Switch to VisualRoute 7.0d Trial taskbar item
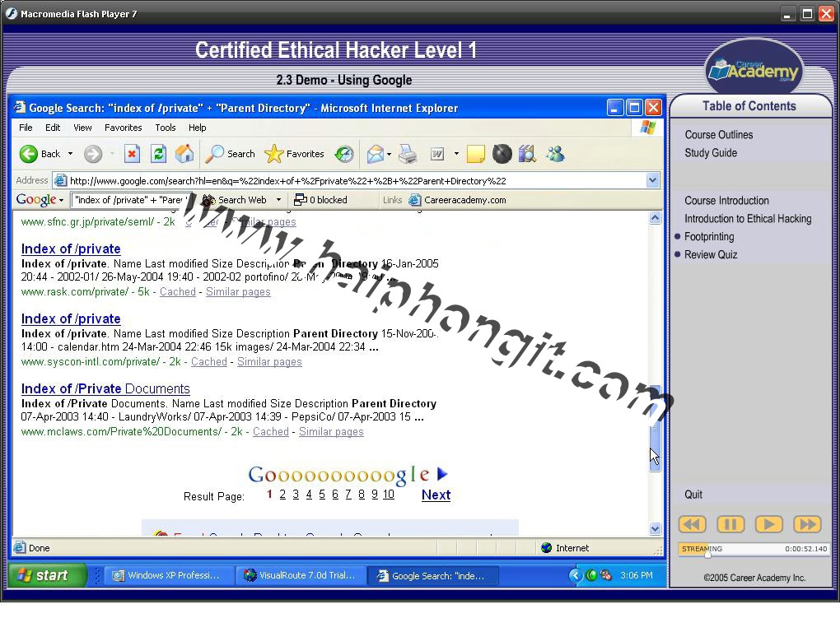Image resolution: width=840 pixels, height=618 pixels. 300,576
